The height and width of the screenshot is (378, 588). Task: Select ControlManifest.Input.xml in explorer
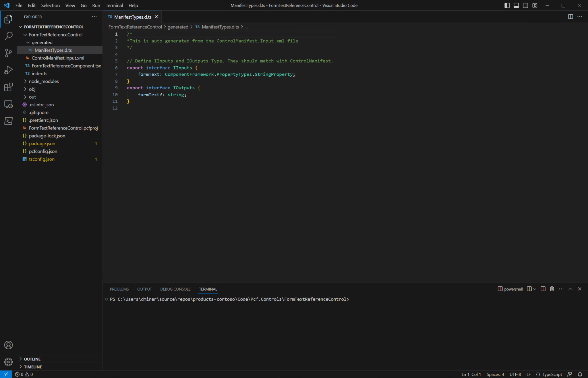(58, 58)
